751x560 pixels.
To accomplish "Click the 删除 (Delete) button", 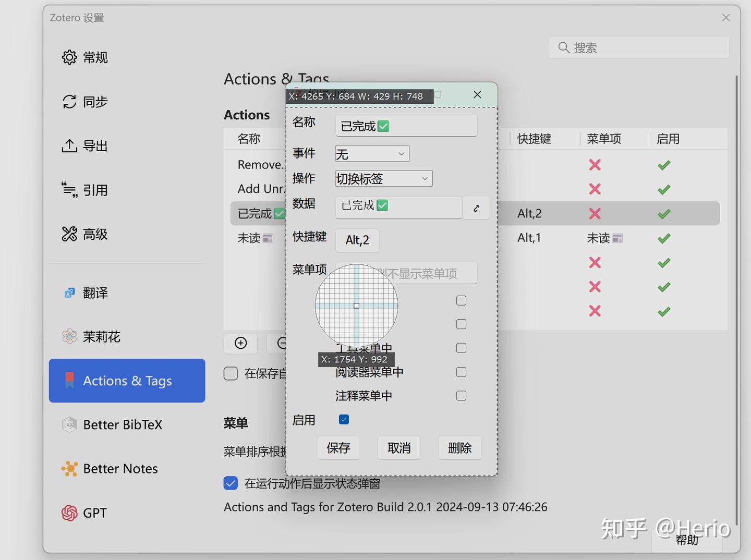I will (x=459, y=447).
